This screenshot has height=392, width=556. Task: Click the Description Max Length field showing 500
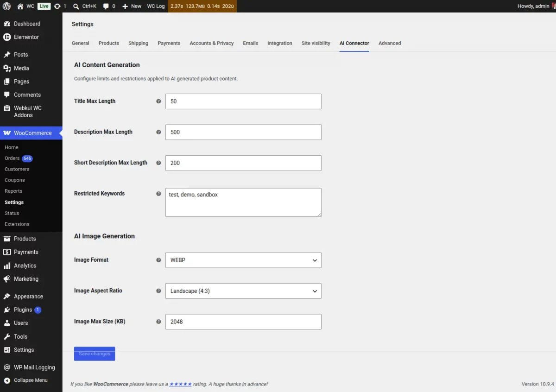[x=243, y=132]
